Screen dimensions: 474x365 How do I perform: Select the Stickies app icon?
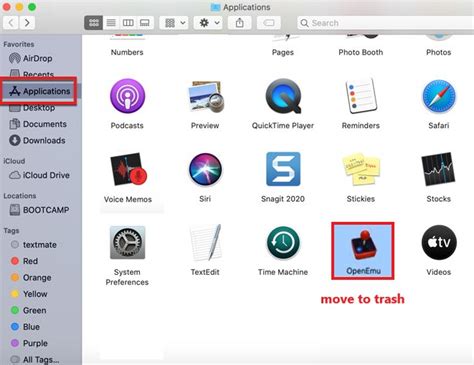[x=361, y=169]
